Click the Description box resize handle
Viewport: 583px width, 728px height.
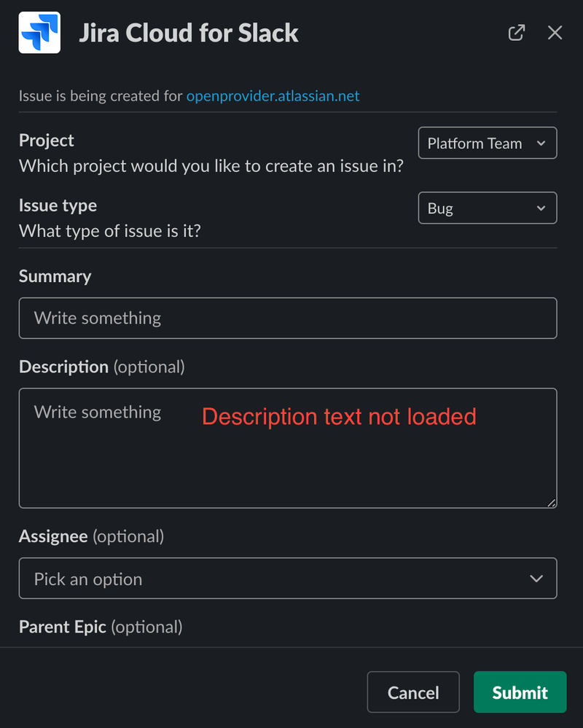(551, 502)
